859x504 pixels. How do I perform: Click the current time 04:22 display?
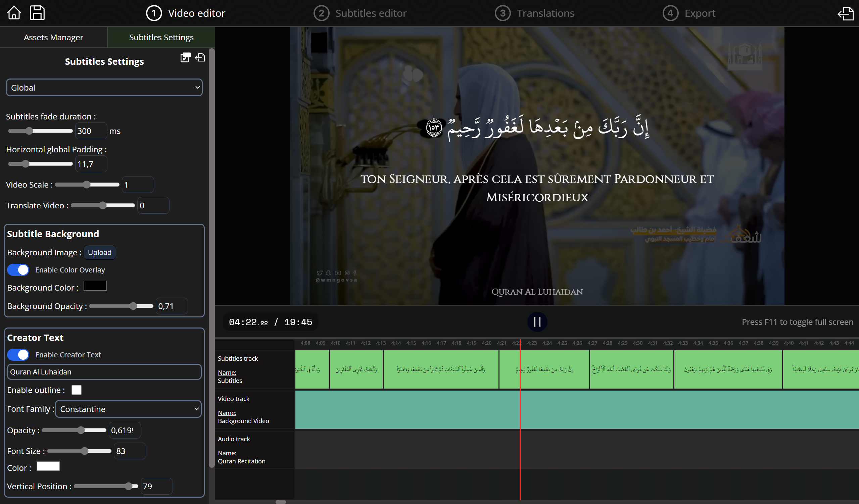[x=248, y=322]
